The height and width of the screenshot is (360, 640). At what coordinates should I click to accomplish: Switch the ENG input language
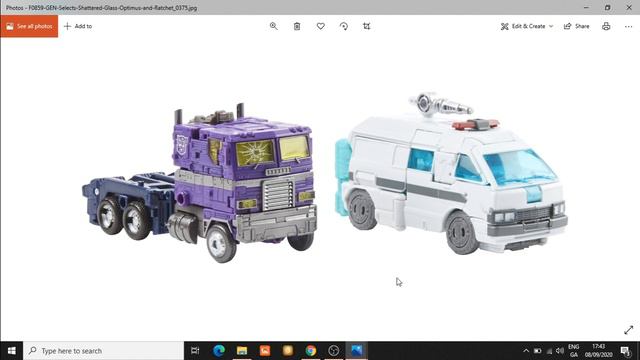[573, 351]
